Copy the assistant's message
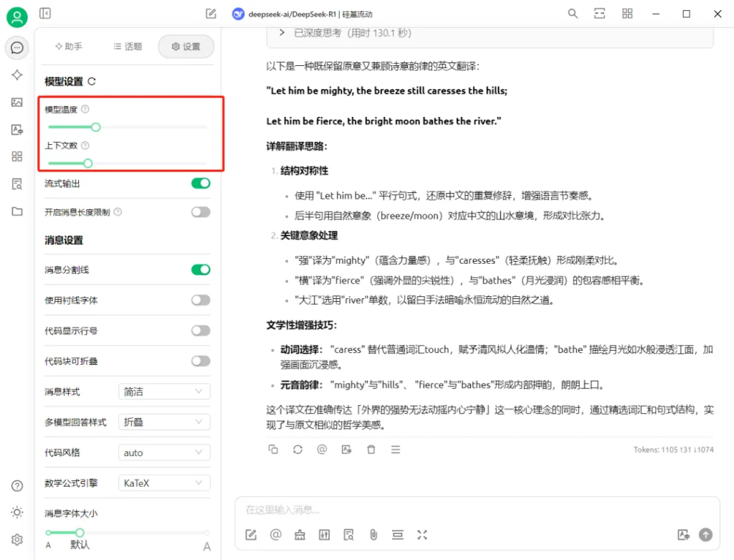The image size is (734, 560). [x=272, y=450]
